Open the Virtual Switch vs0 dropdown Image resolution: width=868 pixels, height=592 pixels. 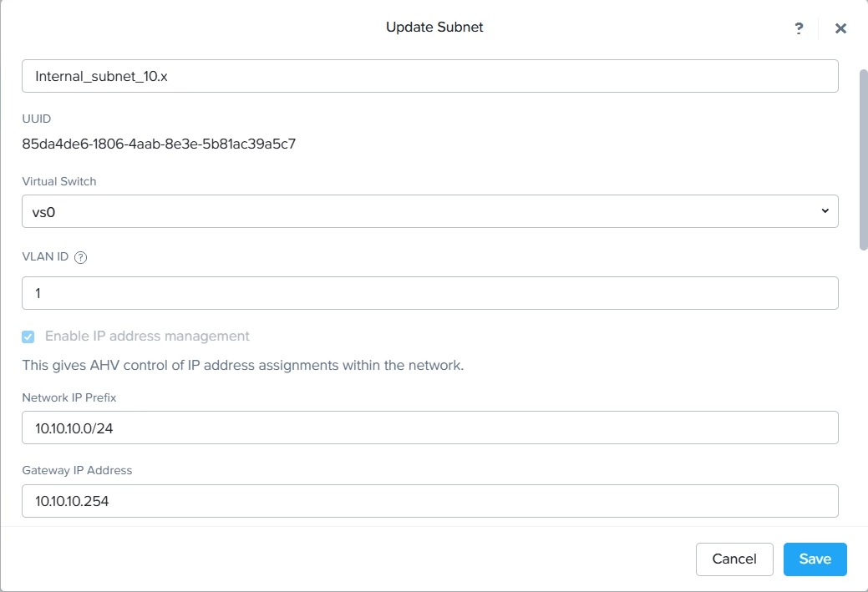point(430,211)
